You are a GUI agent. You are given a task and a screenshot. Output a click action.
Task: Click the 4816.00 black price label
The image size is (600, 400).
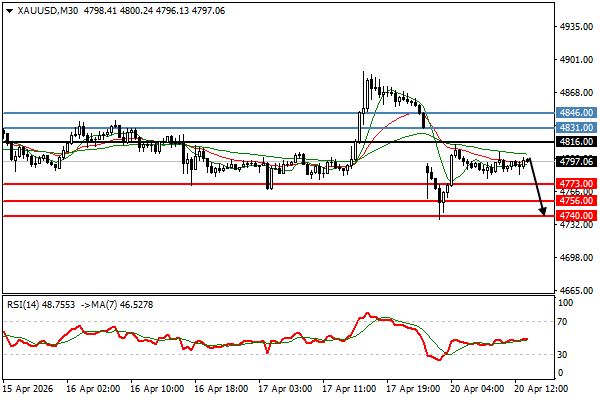pos(577,143)
